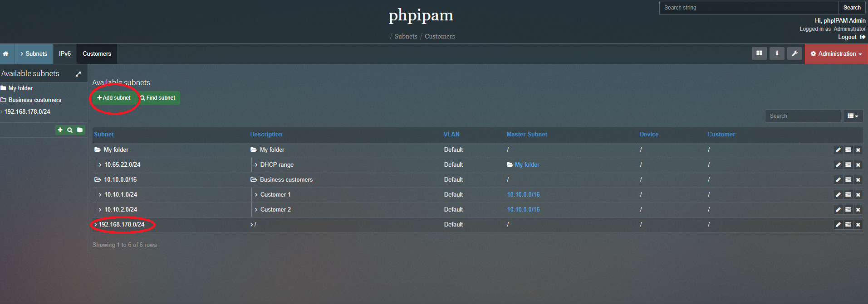Image resolution: width=868 pixels, height=304 pixels.
Task: Follow Customer 2 master subnet 10.10.0.0/16 link
Action: (523, 210)
